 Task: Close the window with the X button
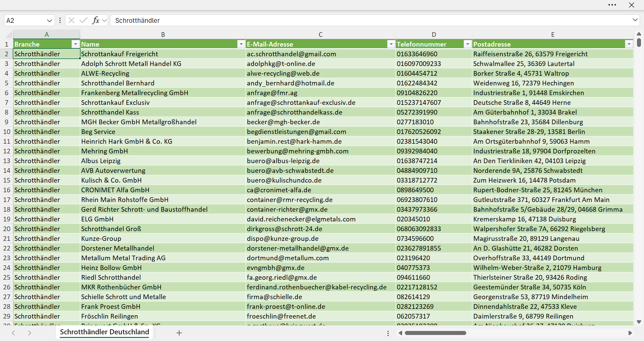tap(632, 5)
